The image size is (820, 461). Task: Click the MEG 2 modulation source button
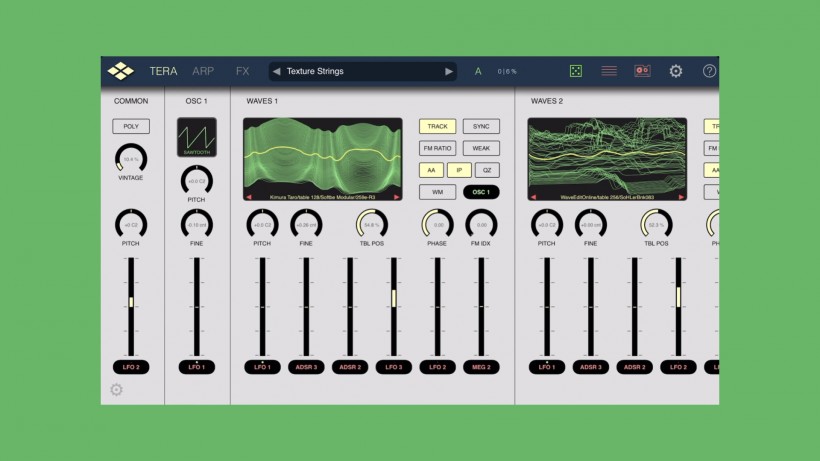click(x=481, y=367)
